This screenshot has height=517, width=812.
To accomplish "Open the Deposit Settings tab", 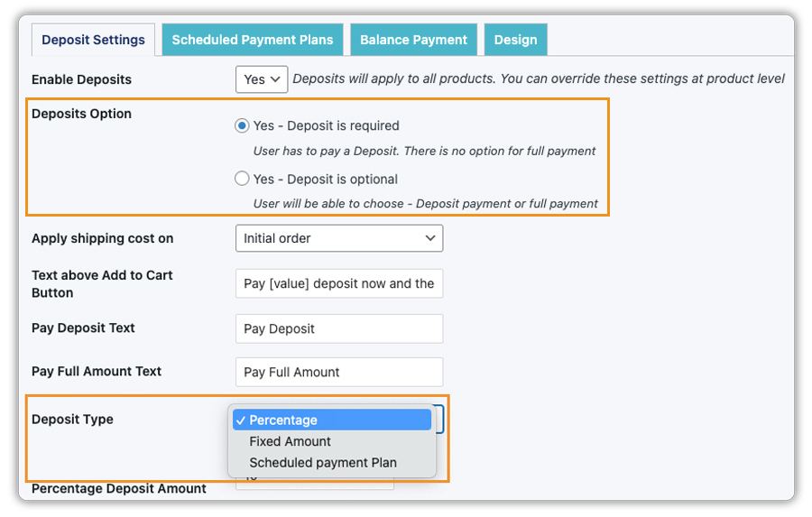I will pyautogui.click(x=93, y=40).
